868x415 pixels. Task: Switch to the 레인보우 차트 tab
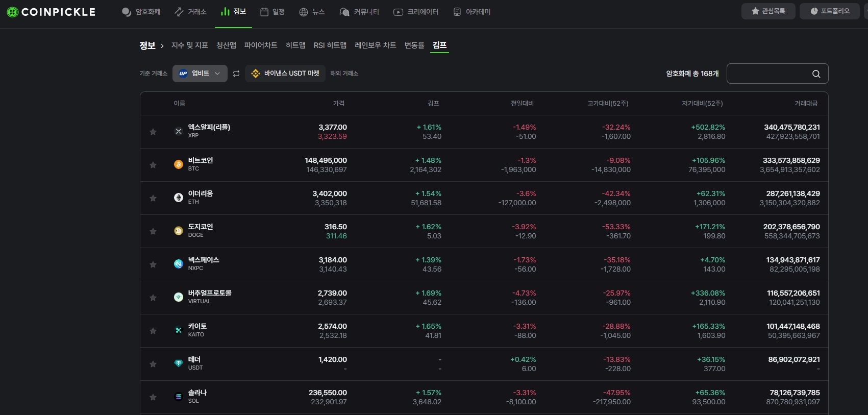point(376,45)
